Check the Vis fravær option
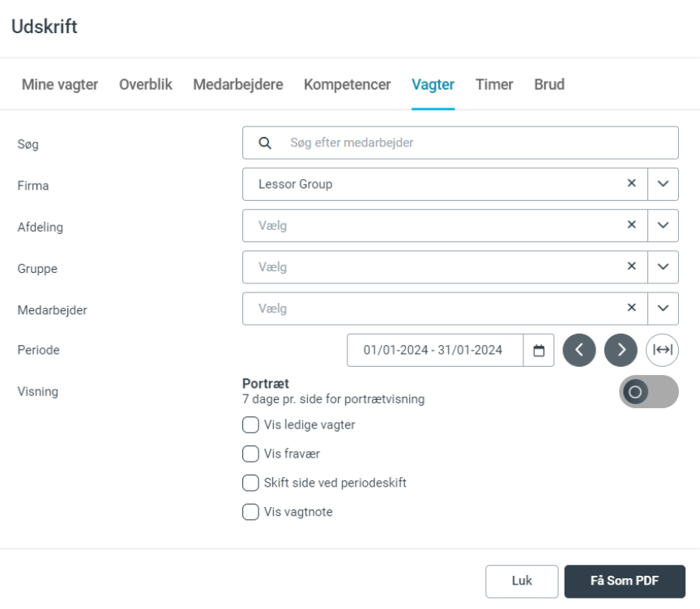 coord(251,454)
